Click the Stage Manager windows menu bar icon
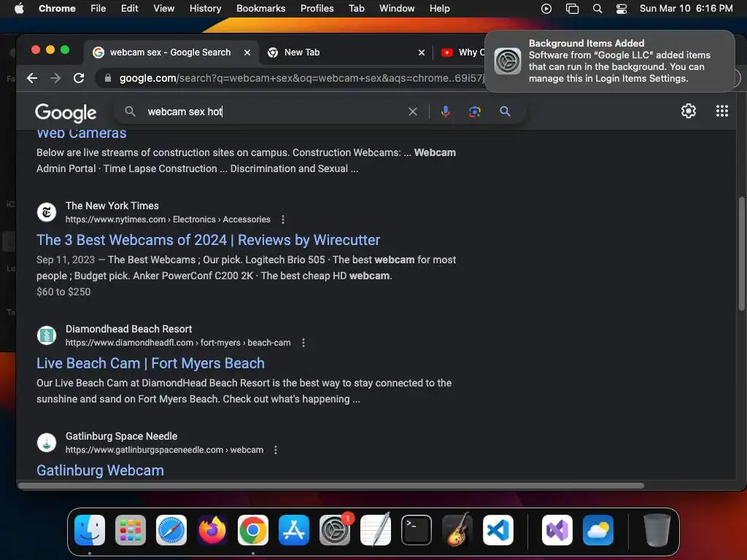Image resolution: width=747 pixels, height=560 pixels. click(x=572, y=9)
